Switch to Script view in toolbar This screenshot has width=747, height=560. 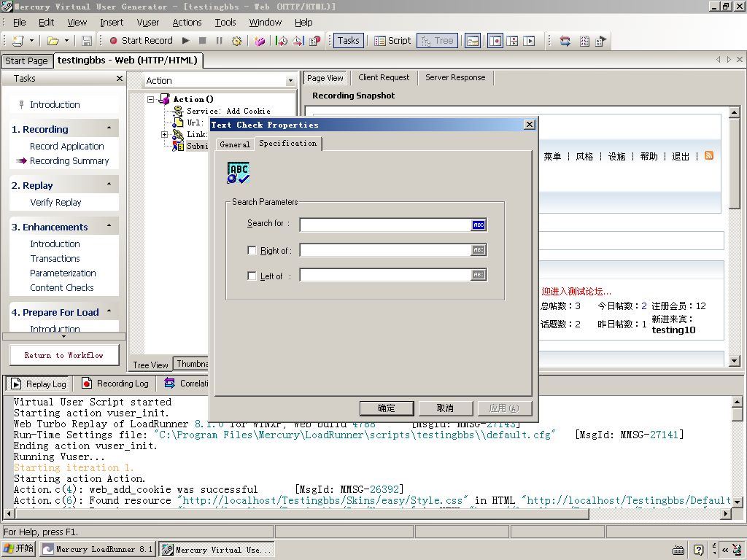click(x=392, y=41)
